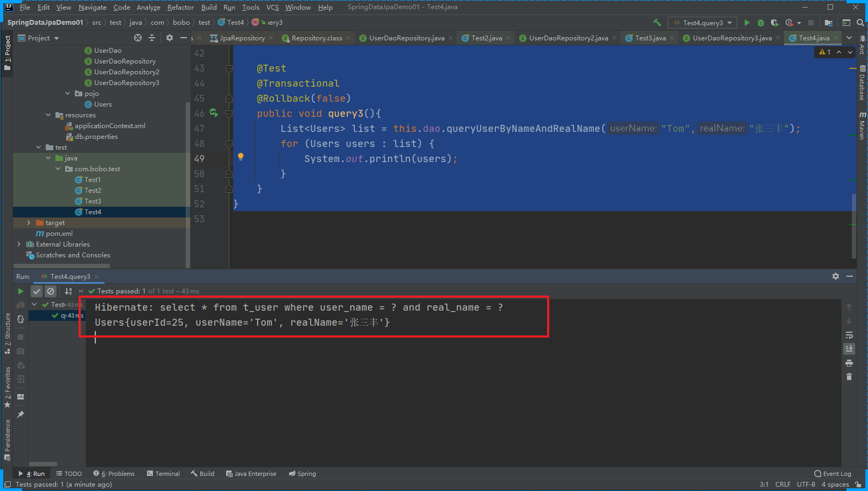
Task: Expand External Libraries node
Action: click(19, 244)
